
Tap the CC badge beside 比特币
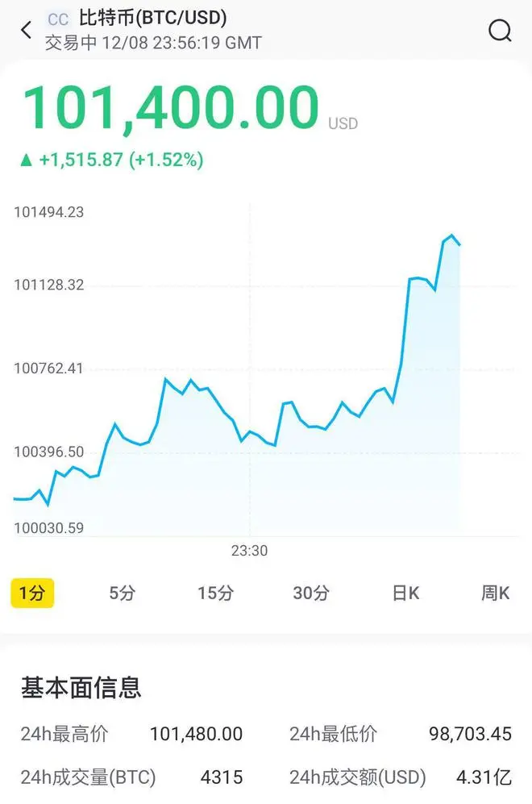click(x=58, y=19)
